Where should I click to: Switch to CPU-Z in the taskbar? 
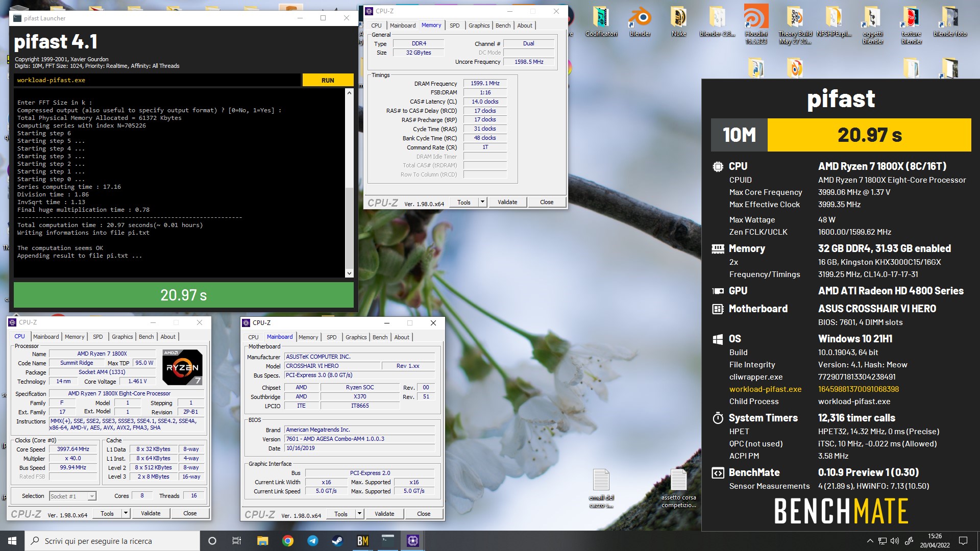(412, 541)
